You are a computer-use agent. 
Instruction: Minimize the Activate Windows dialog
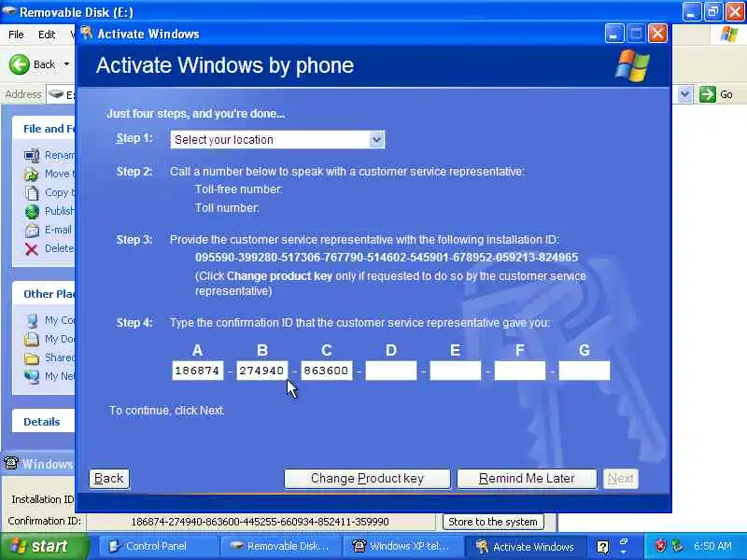pyautogui.click(x=614, y=34)
